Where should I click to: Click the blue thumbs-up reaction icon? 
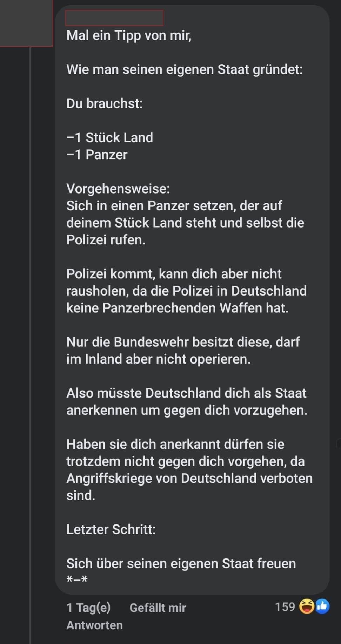pyautogui.click(x=323, y=606)
